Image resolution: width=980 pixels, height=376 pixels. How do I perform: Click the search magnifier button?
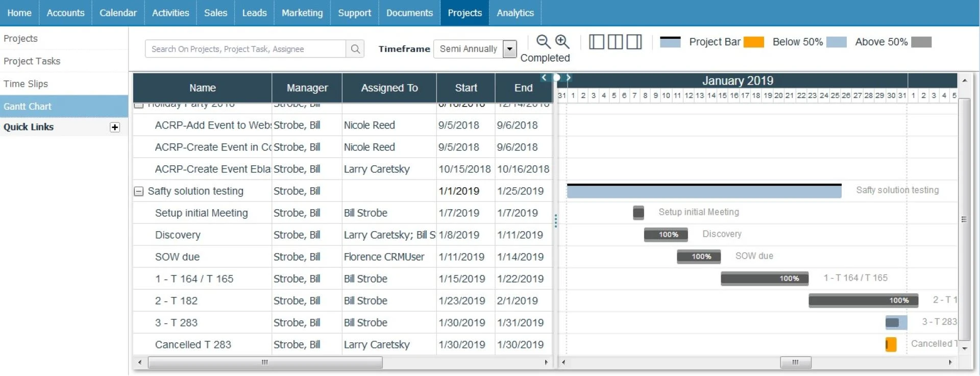click(355, 49)
